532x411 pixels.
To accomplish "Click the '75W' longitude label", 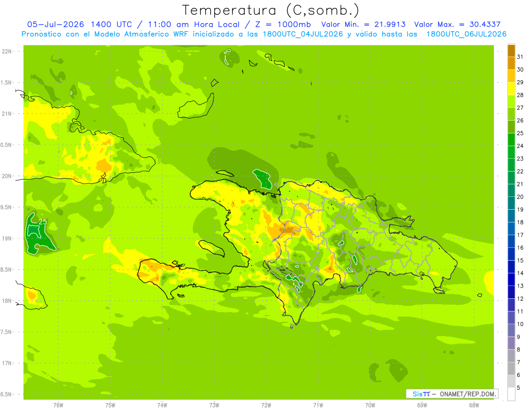I will pos(110,405).
